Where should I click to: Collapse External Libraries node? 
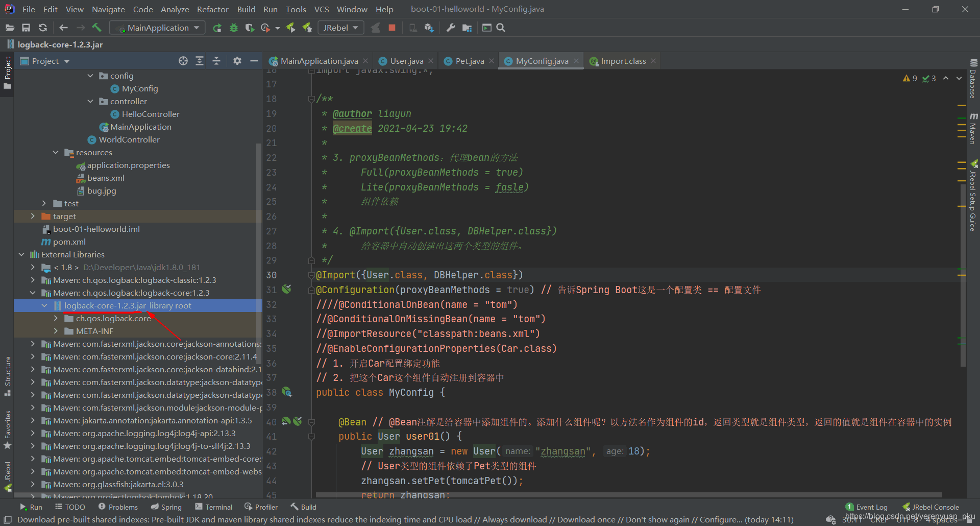point(21,254)
